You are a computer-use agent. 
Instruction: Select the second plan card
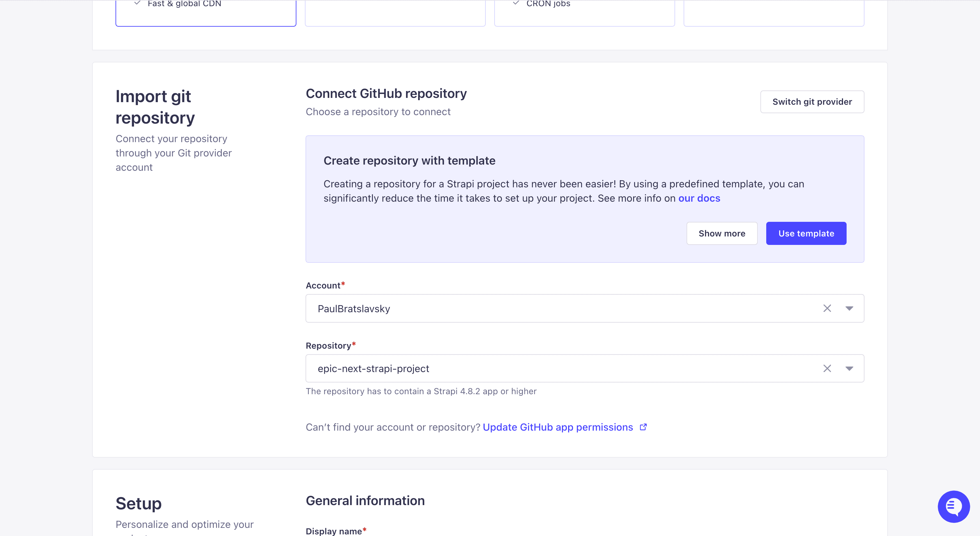tap(395, 13)
